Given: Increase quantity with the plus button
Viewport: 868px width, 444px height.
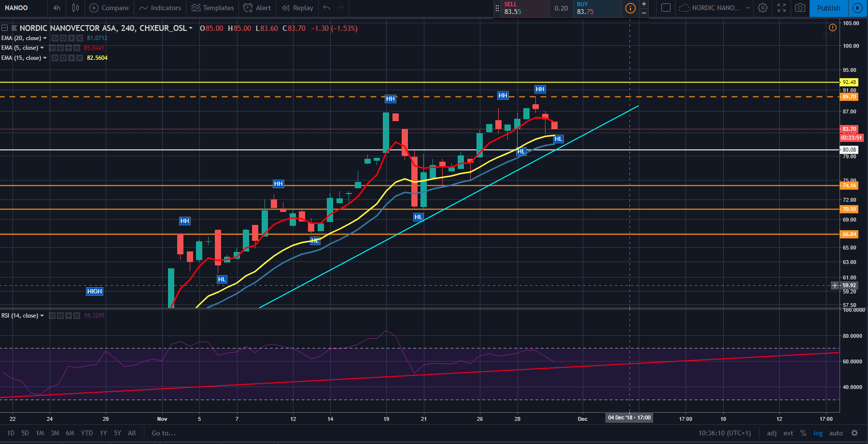Looking at the screenshot, I should click(644, 4).
